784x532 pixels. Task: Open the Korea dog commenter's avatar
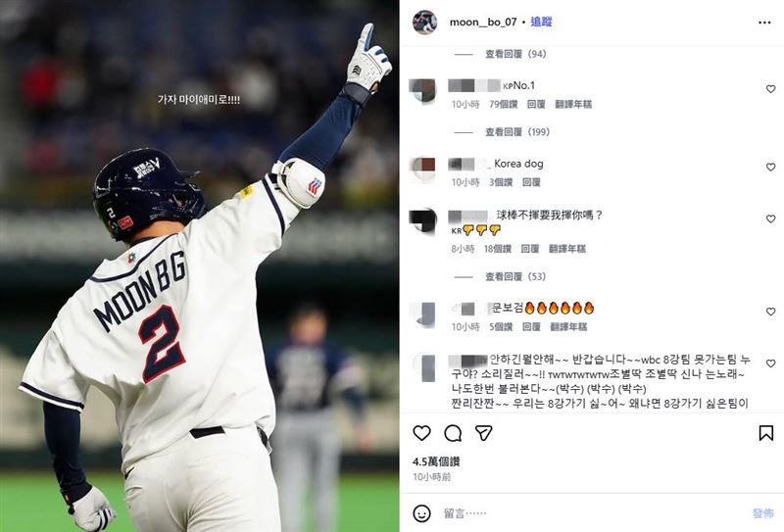point(422,169)
